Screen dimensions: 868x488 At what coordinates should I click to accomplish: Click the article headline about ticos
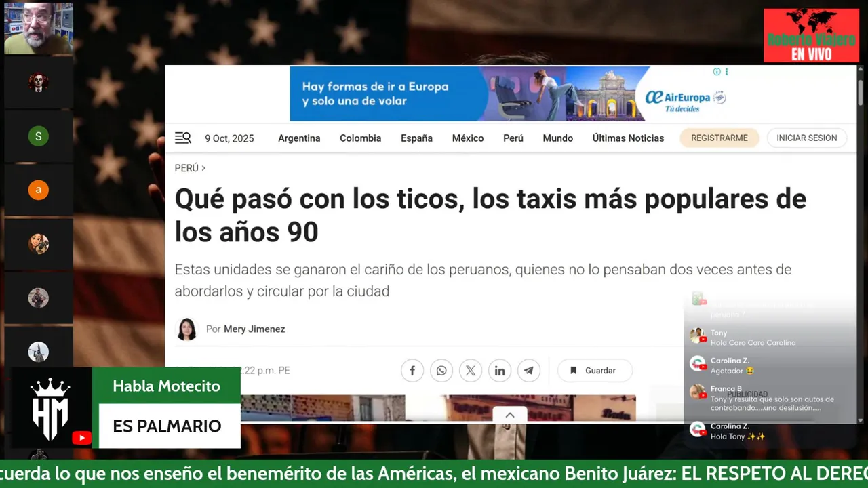coord(490,216)
